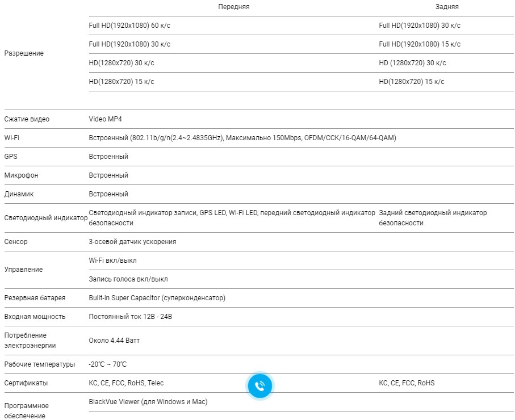The height and width of the screenshot is (420, 515).
Task: Click "Встроенный" value in Динамик row
Action: pos(108,194)
